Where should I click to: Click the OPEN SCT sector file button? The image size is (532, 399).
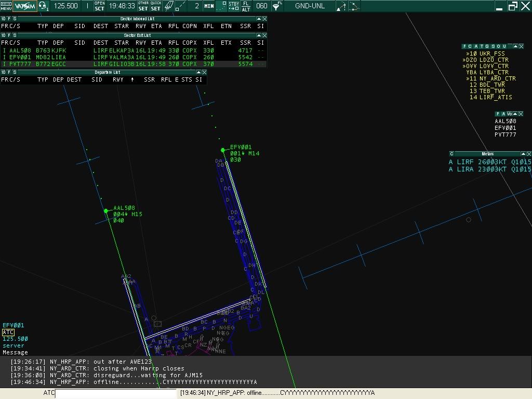point(99,6)
